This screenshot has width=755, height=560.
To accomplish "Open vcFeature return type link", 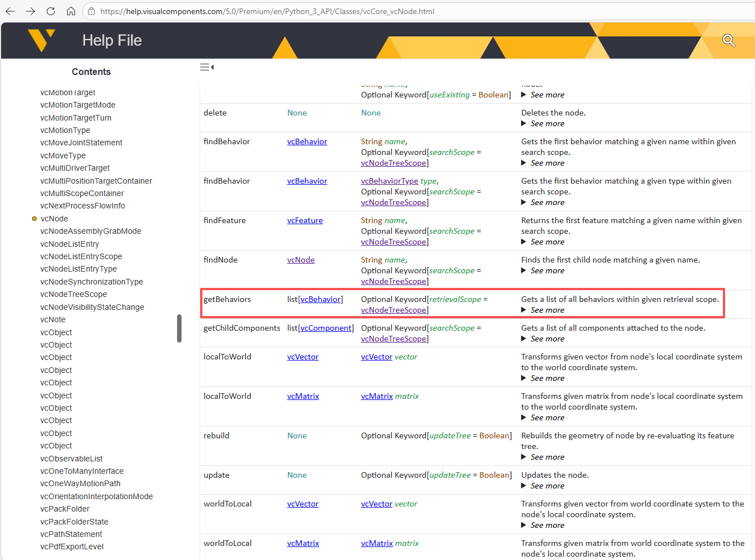I will coord(304,220).
